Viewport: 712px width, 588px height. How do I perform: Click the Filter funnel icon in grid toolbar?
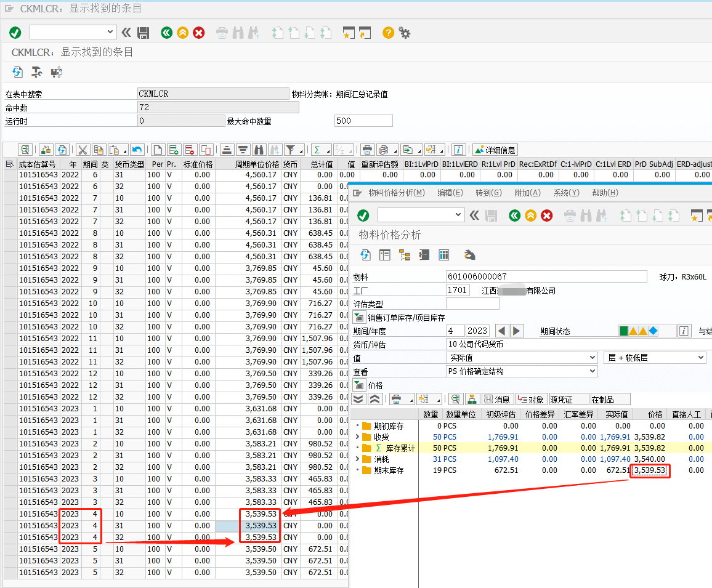pos(290,150)
